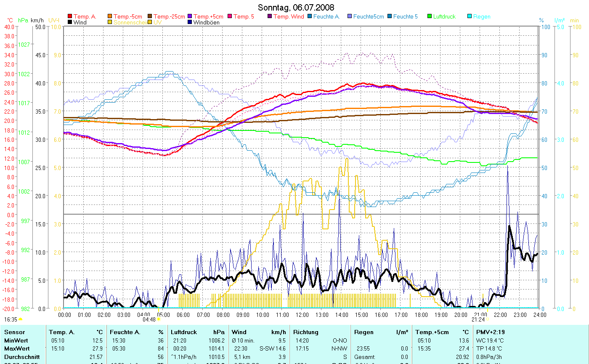Click the yellow sunrise marker at 04:48

pos(158,319)
